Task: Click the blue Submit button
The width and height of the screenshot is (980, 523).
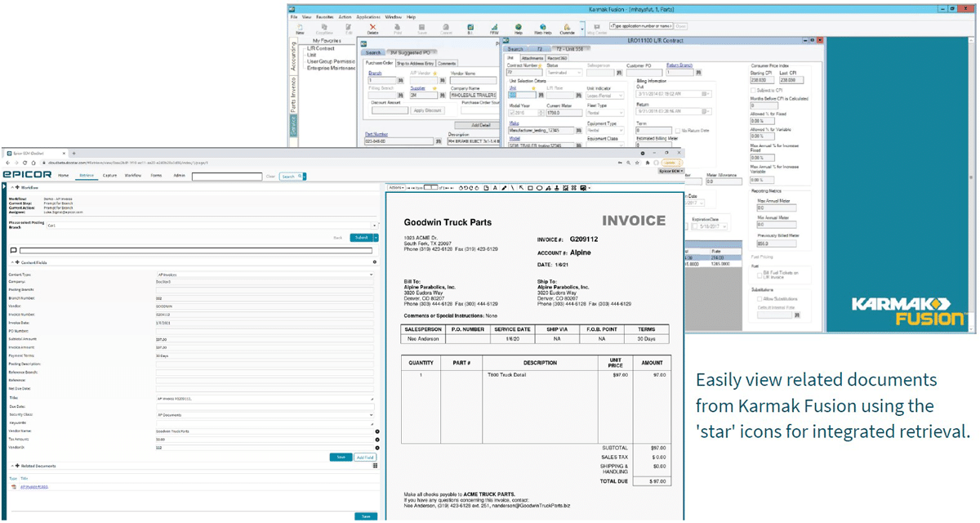Action: 362,238
